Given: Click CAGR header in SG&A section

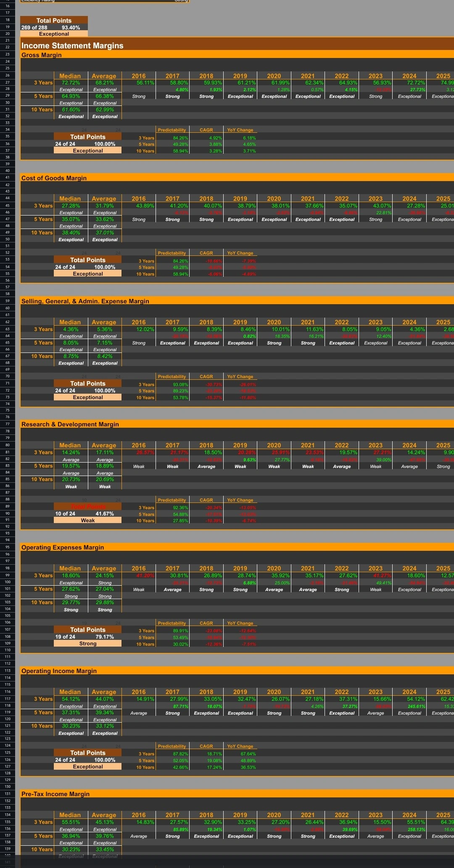Looking at the screenshot, I should pos(206,377).
